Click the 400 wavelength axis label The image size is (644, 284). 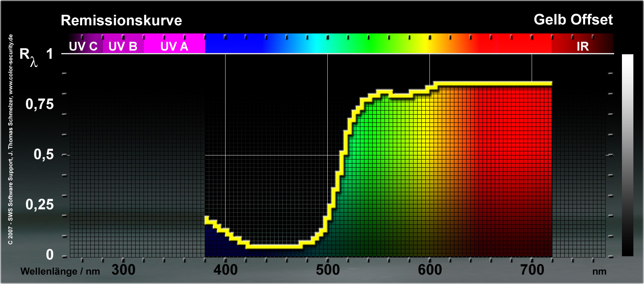pos(226,270)
